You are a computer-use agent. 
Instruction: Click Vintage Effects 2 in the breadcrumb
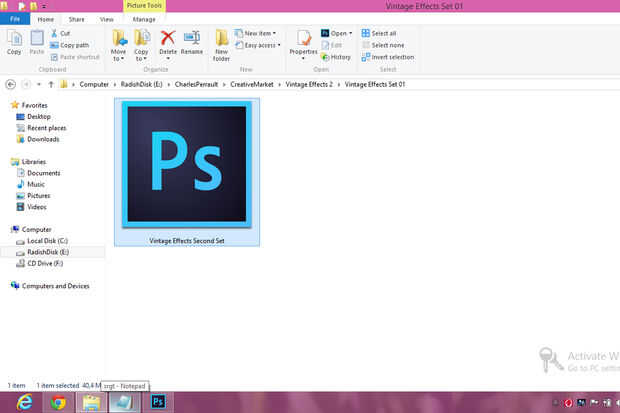coord(309,84)
